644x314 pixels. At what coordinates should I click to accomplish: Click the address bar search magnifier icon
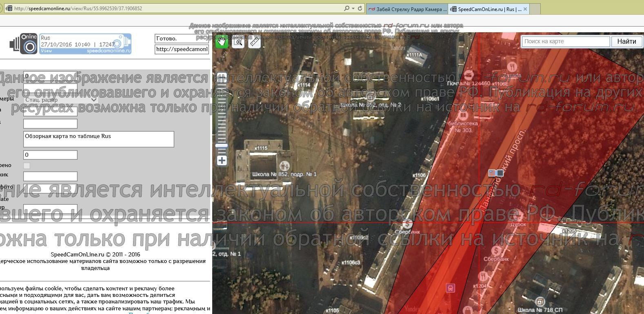[x=347, y=9]
